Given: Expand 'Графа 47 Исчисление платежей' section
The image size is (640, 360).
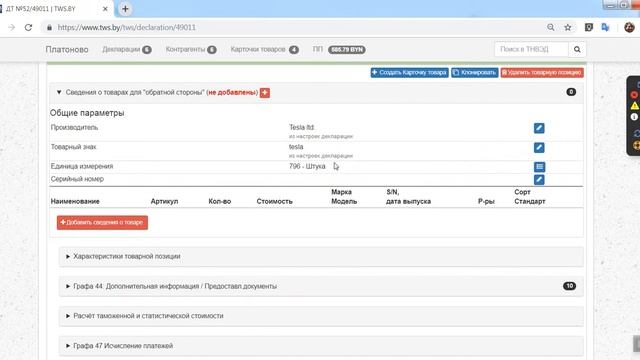Looking at the screenshot, I should click(321, 346).
